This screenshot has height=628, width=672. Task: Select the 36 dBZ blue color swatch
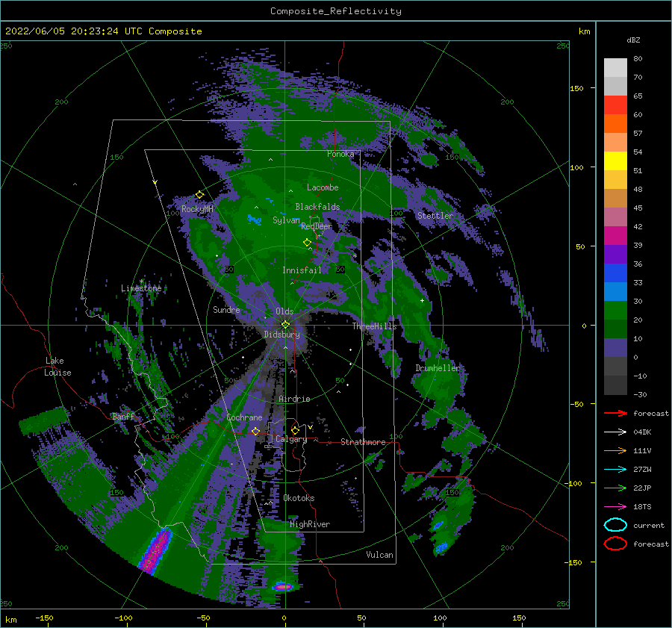[x=615, y=273]
